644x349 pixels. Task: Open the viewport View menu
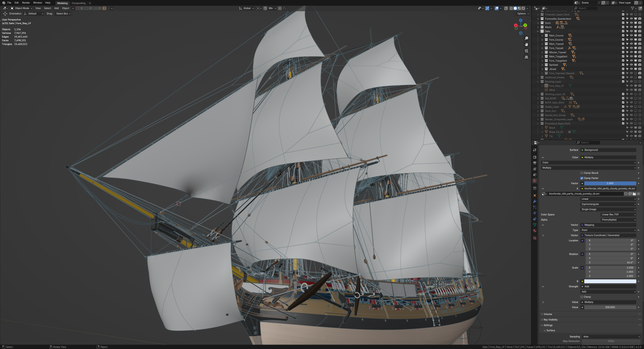(38, 8)
